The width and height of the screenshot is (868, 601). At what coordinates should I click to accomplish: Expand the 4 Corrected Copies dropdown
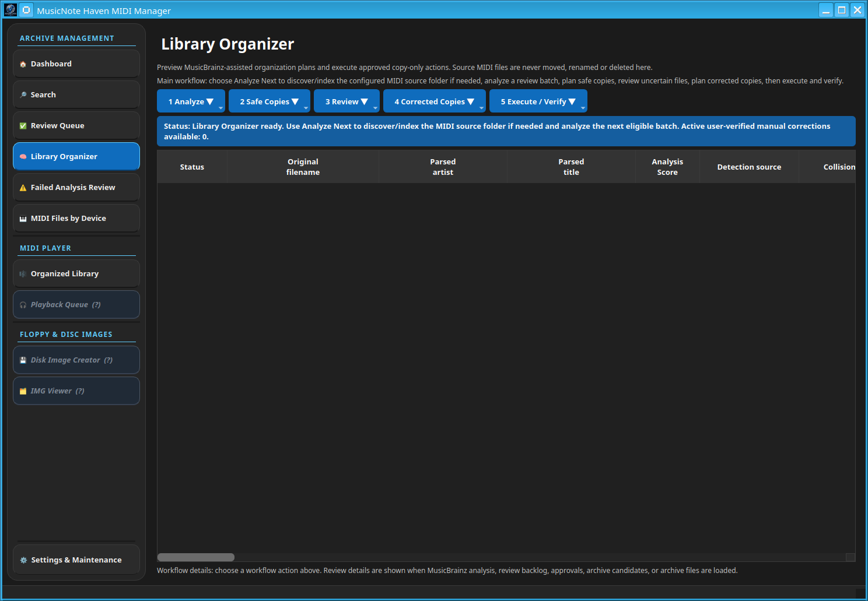coord(434,101)
